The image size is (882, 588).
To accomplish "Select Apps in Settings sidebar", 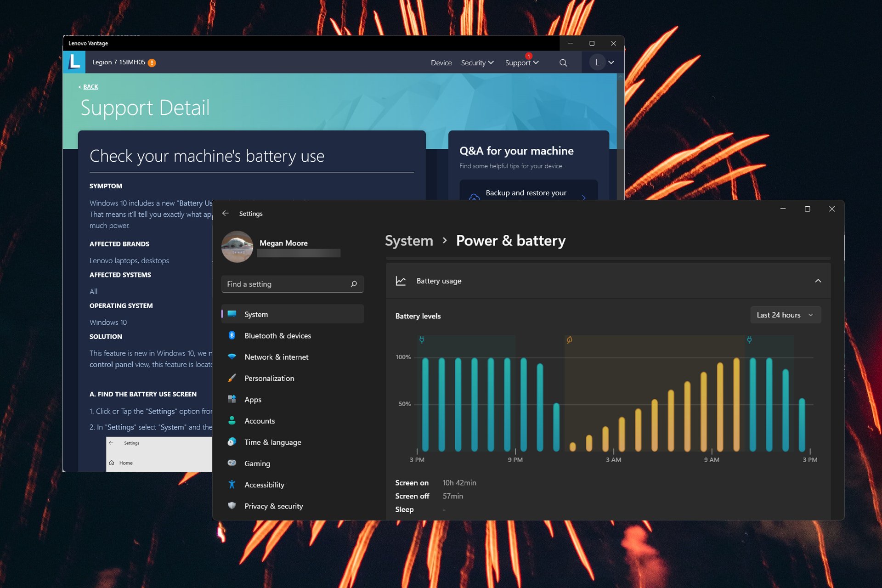I will 293,399.
